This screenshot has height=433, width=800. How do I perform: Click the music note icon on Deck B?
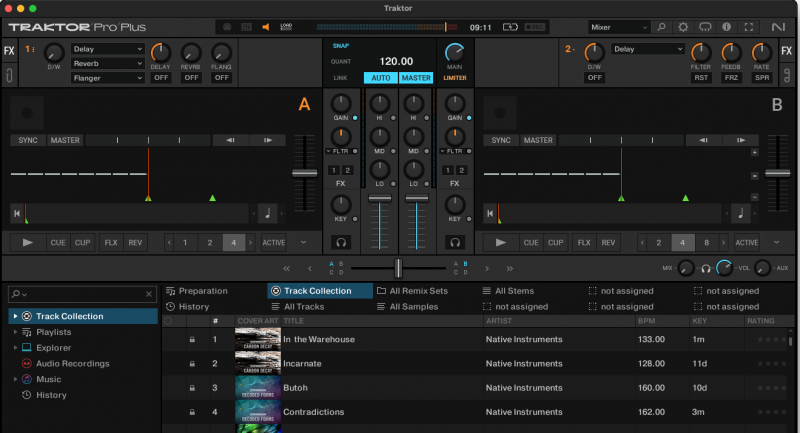[740, 212]
